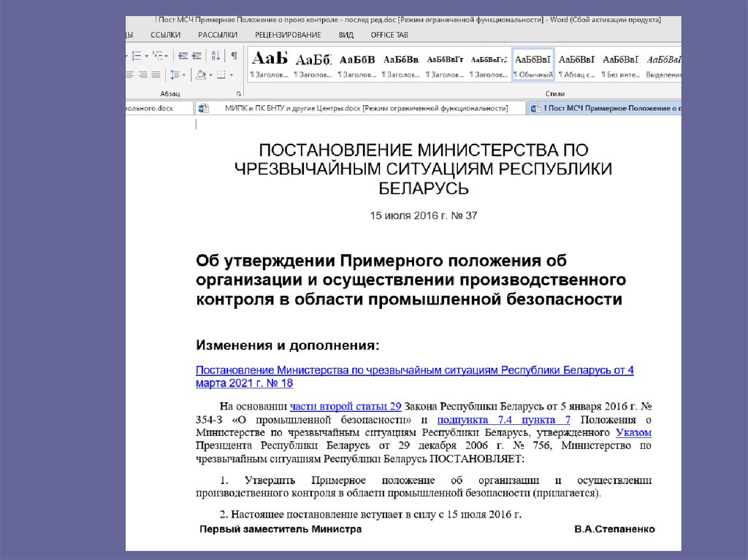Open the Абзац paragraph settings dialog launcher
This screenshot has height=560, width=748.
[x=239, y=95]
